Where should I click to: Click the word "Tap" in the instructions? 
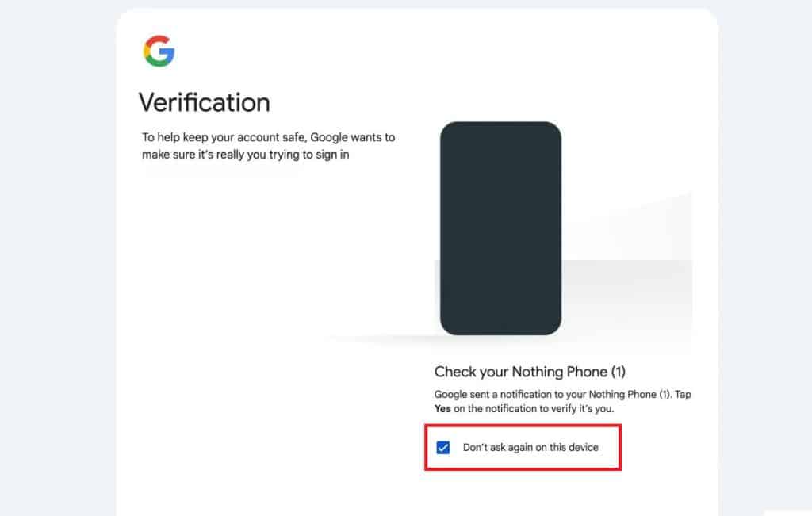(x=682, y=395)
